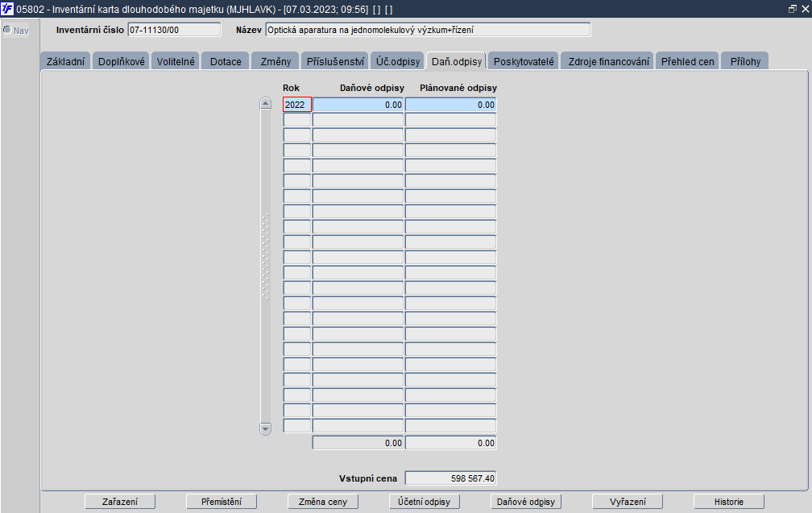Click the scroll down arrow of the table
Image resolution: width=812 pixels, height=513 pixels.
pyautogui.click(x=265, y=428)
